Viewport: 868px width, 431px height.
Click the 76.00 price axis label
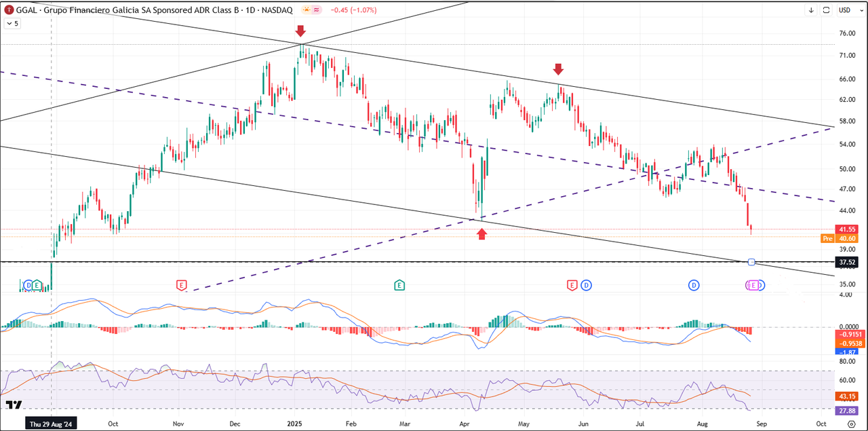[x=847, y=33]
